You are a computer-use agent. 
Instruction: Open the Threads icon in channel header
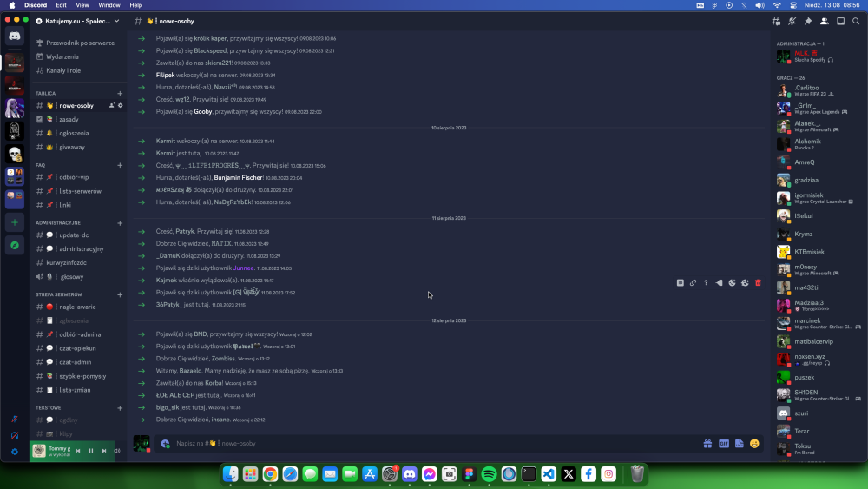pyautogui.click(x=776, y=21)
